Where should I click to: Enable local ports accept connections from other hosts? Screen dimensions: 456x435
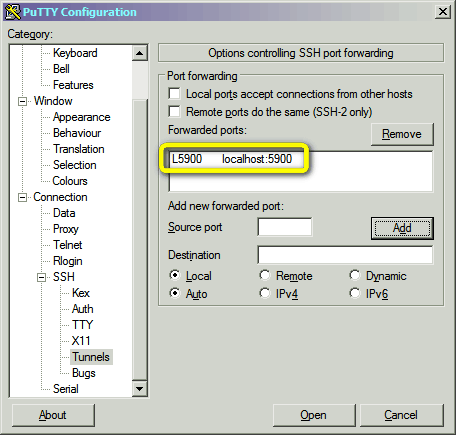174,94
